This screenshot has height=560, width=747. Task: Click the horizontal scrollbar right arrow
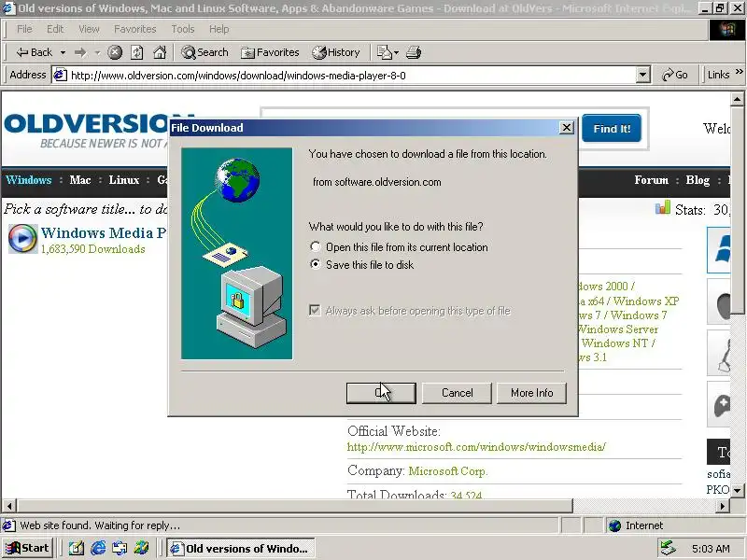[x=723, y=505]
